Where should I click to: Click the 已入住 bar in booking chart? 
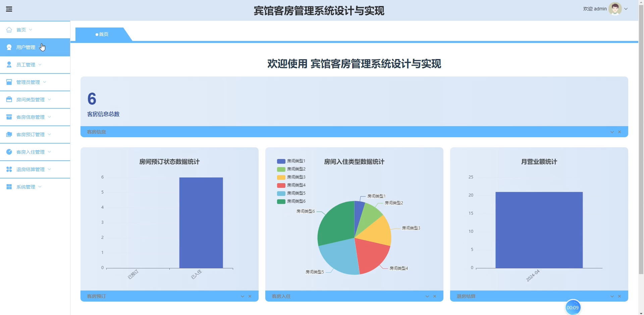(x=201, y=223)
